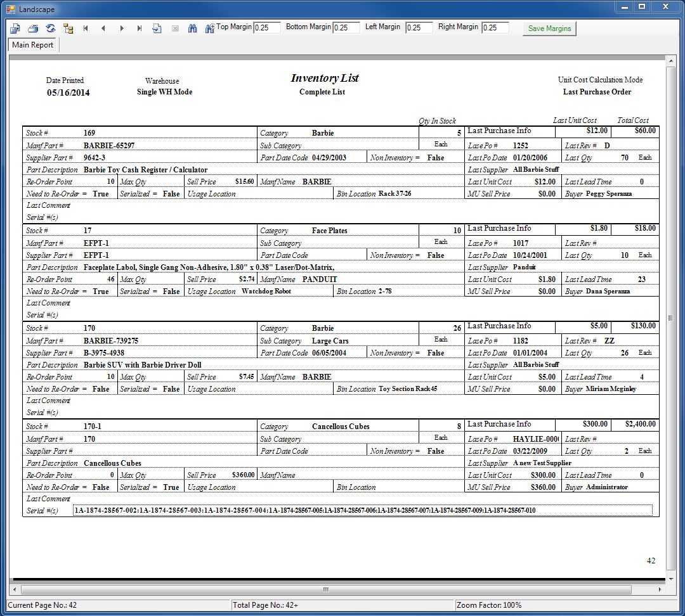Click manf name PANDUIT
The width and height of the screenshot is (685, 616).
(x=320, y=279)
